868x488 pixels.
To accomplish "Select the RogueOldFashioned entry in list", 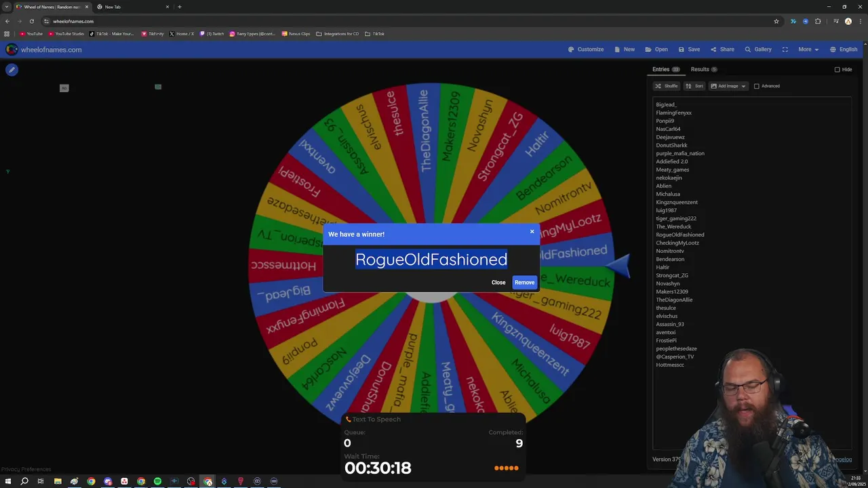I will pos(679,235).
